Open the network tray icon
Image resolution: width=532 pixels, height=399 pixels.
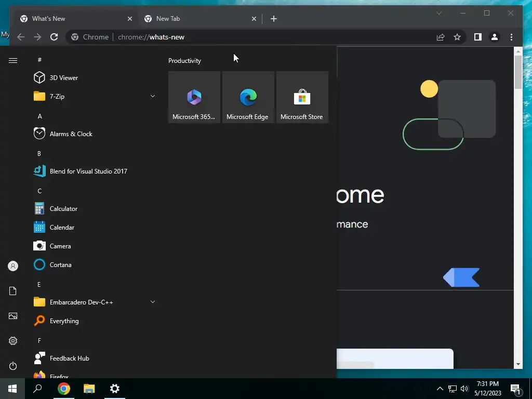click(x=453, y=389)
